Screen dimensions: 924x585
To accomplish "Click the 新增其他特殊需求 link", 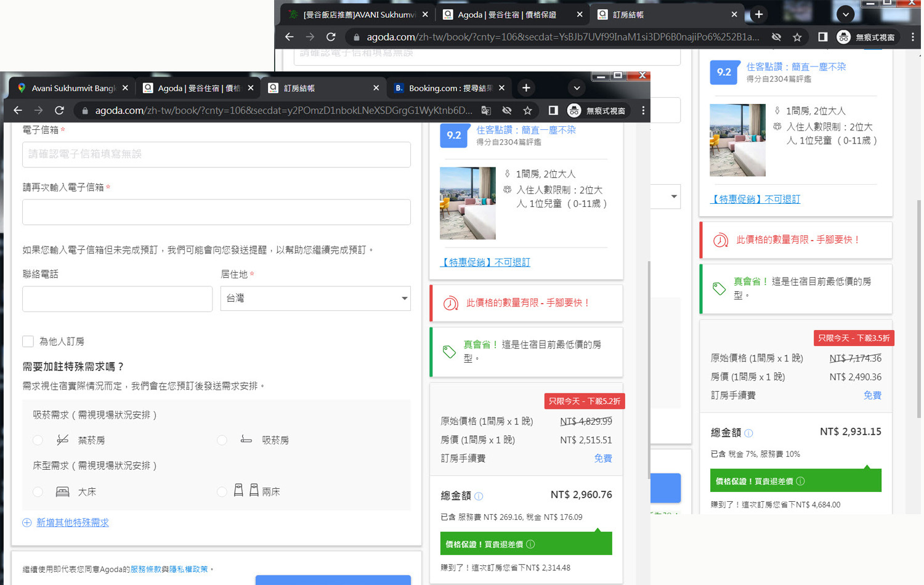I will pos(73,523).
